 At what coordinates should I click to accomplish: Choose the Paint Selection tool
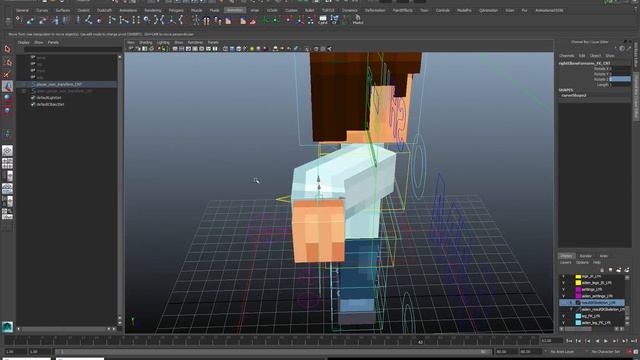[7, 74]
